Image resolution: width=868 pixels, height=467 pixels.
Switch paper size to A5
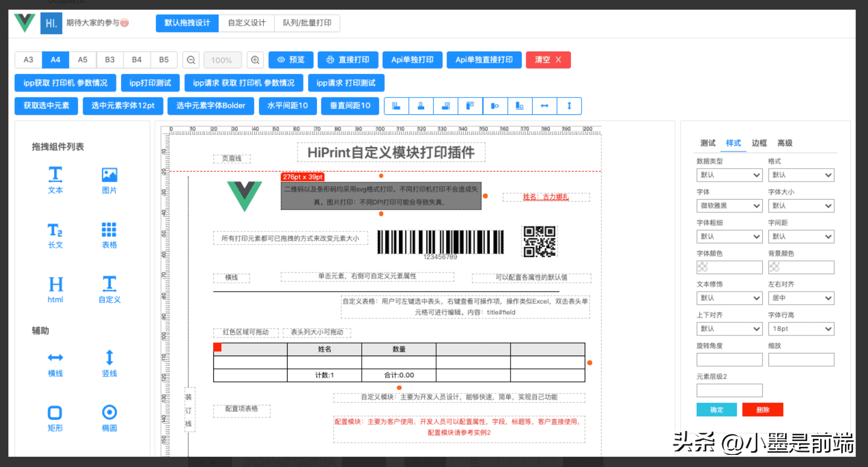click(x=82, y=60)
